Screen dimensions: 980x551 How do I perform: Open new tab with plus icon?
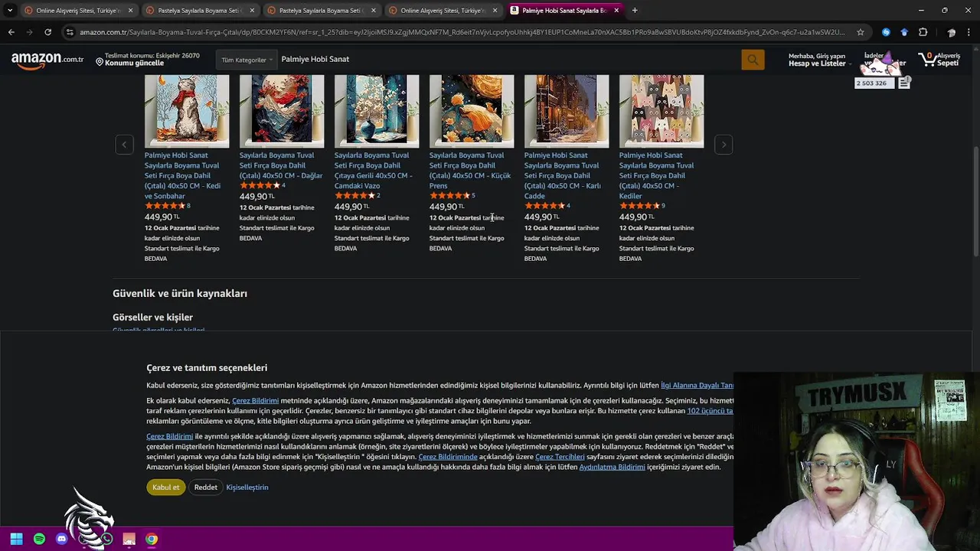[x=635, y=11]
